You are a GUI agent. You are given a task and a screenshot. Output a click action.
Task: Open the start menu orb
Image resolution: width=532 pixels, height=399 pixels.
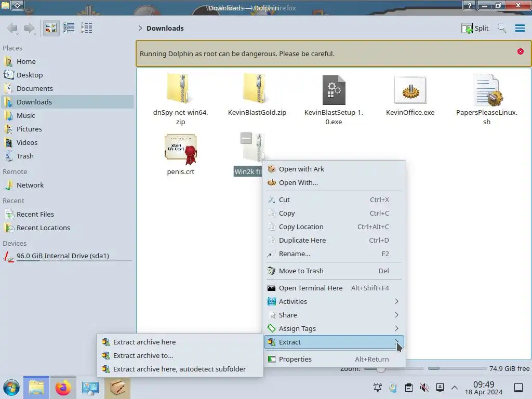(11, 388)
